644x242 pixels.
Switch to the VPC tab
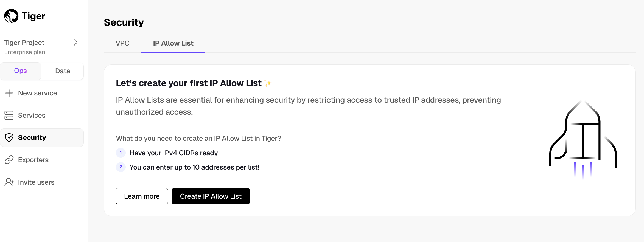(x=122, y=43)
